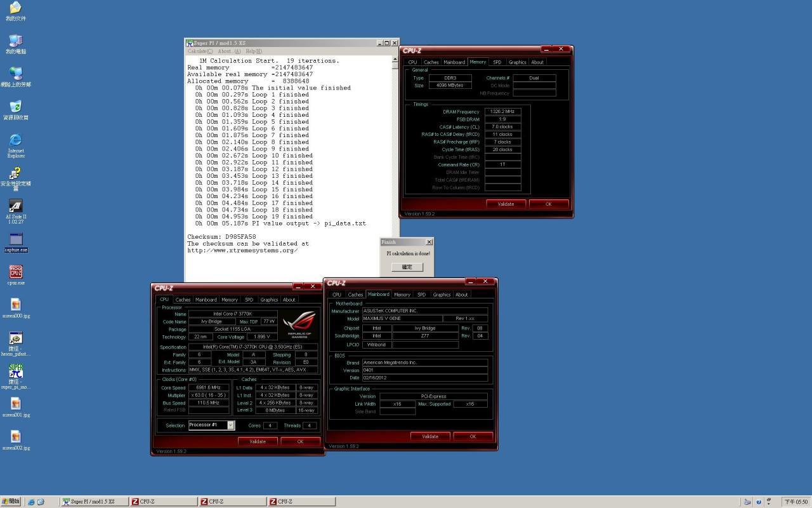Click the processor name Intel Core i7 3770K
Screen dimensions: 812x508
(233, 314)
